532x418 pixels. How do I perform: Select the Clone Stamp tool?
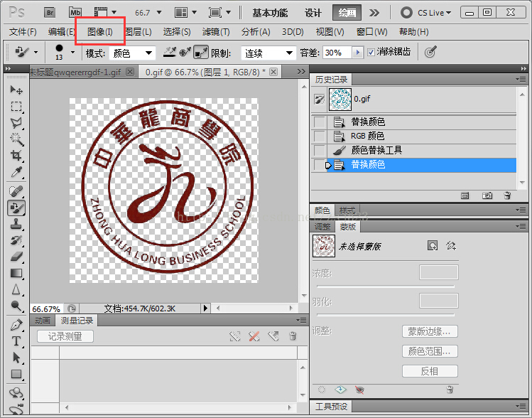point(16,224)
